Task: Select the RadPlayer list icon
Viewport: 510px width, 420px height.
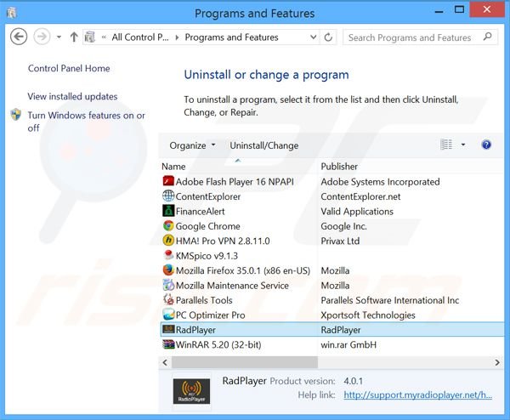Action: pyautogui.click(x=168, y=330)
